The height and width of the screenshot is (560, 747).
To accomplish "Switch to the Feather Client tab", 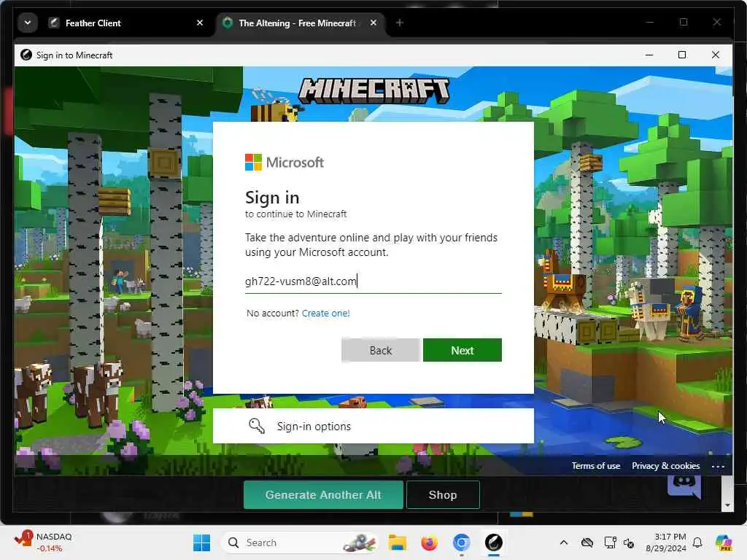I will 125,23.
